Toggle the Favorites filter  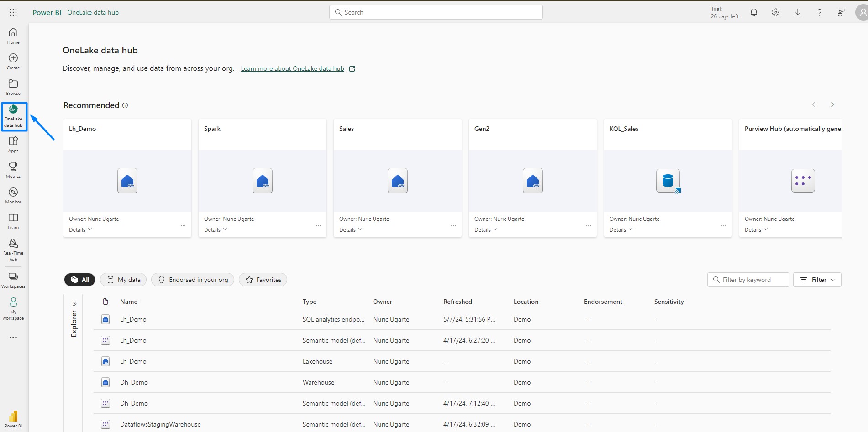[263, 280]
